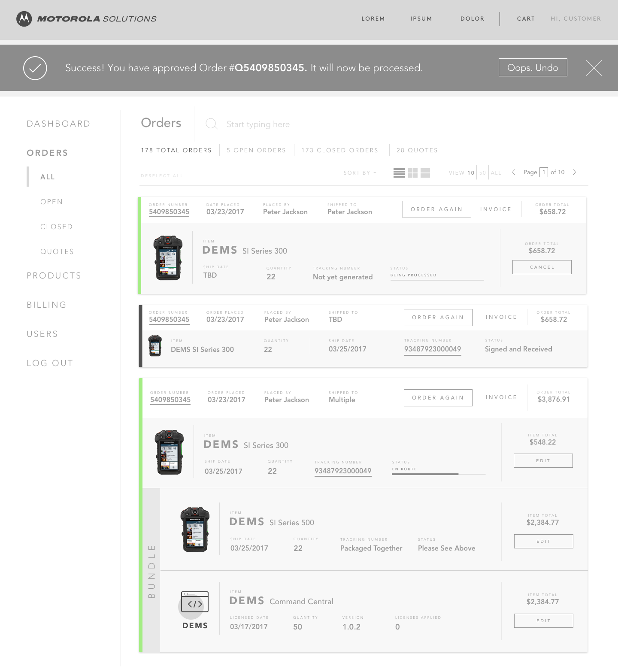Click the Orders page heading
The width and height of the screenshot is (618, 672).
pos(161,123)
